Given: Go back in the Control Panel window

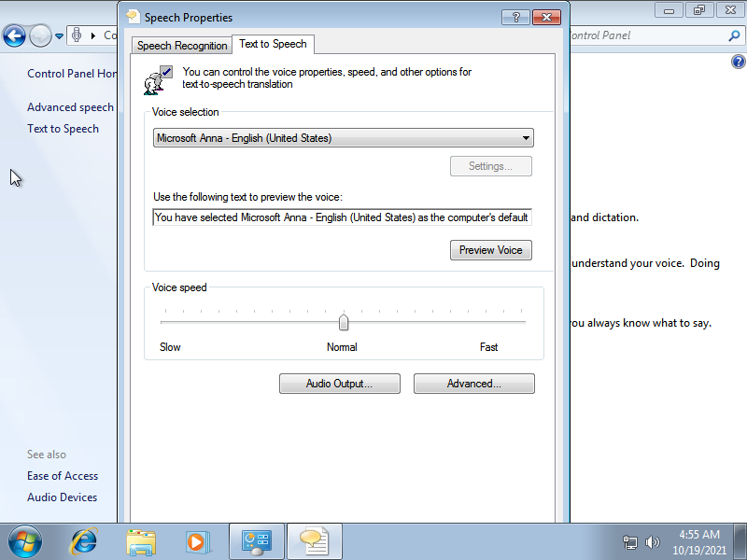Looking at the screenshot, I should pyautogui.click(x=14, y=35).
